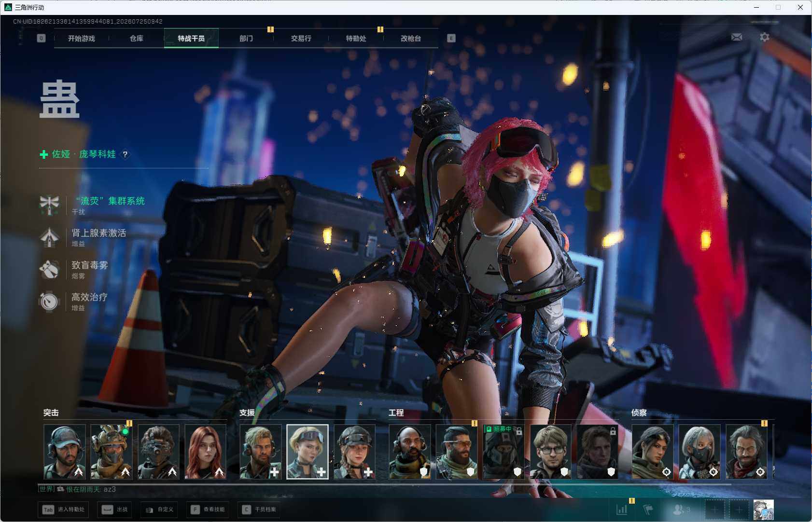Select the 致盲毒雾 skill icon
The width and height of the screenshot is (812, 522).
[x=49, y=270]
